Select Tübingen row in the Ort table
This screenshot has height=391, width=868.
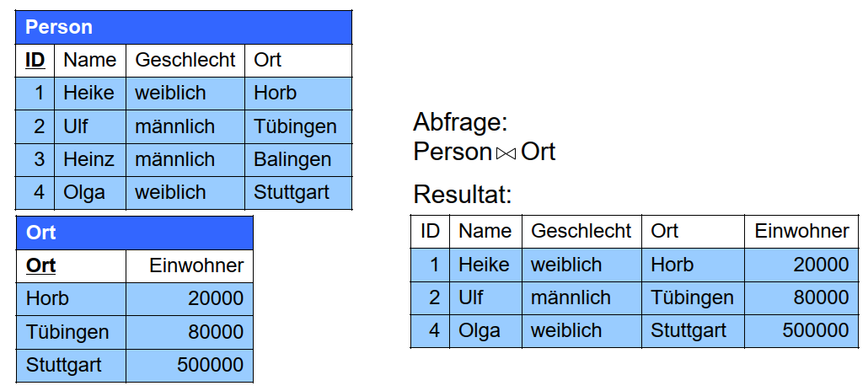click(x=135, y=332)
